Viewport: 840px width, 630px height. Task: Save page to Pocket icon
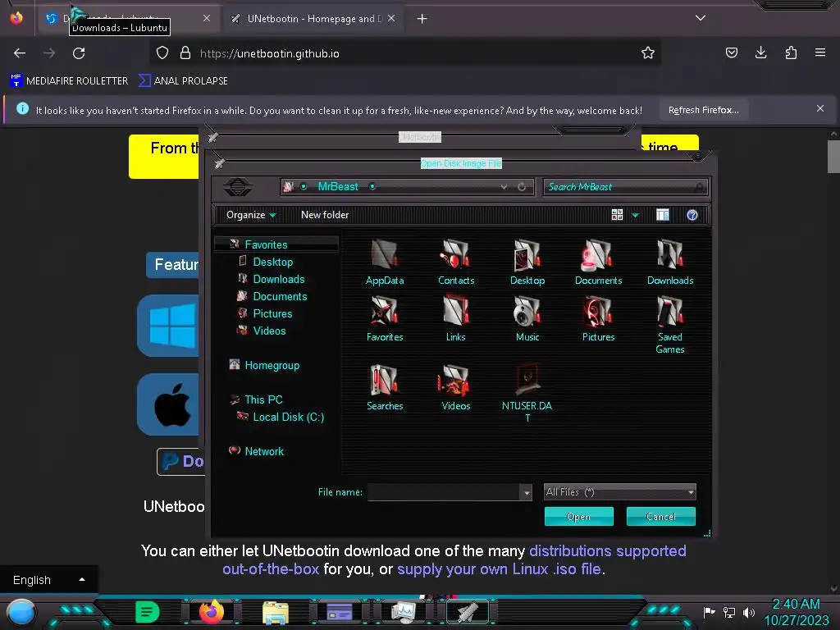click(731, 53)
